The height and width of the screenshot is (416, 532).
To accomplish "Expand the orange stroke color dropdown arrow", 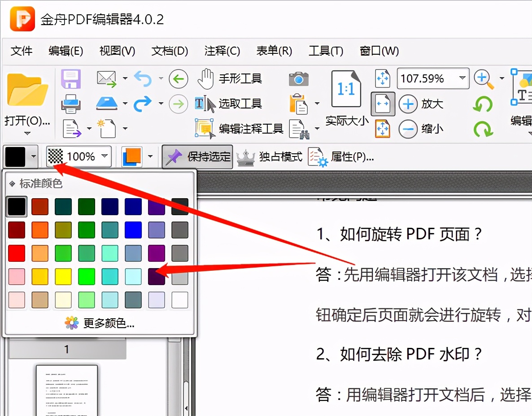I will pyautogui.click(x=150, y=156).
